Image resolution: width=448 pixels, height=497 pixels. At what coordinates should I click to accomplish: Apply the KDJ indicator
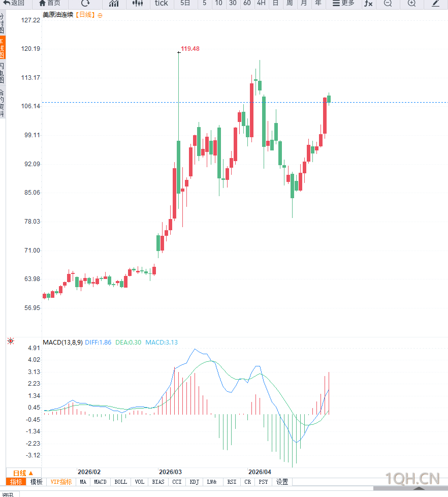(x=194, y=482)
